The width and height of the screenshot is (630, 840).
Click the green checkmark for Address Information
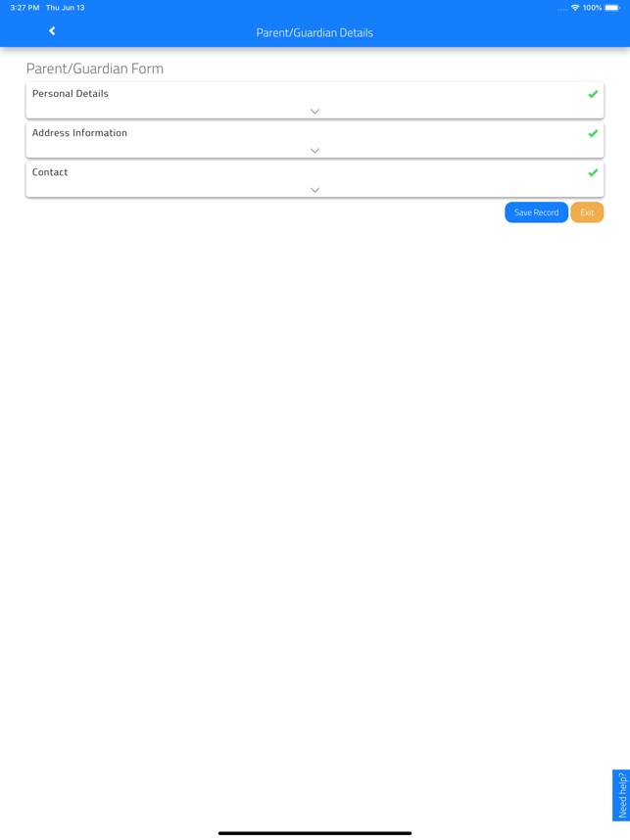593,133
